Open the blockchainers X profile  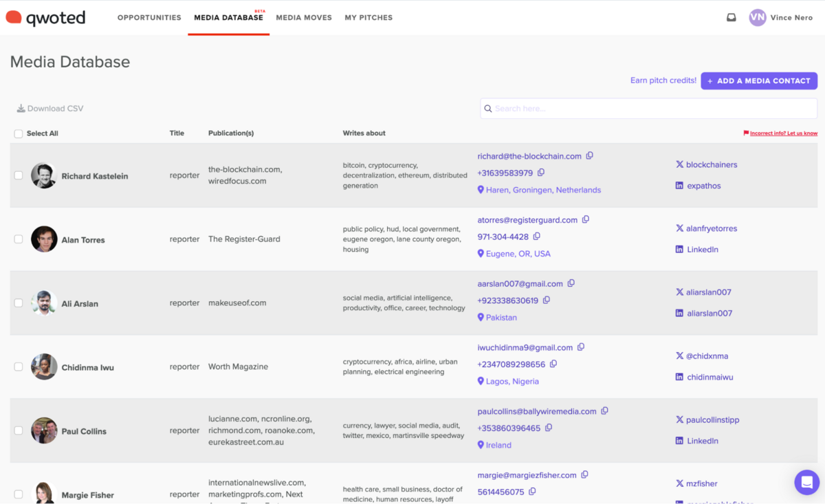point(711,165)
